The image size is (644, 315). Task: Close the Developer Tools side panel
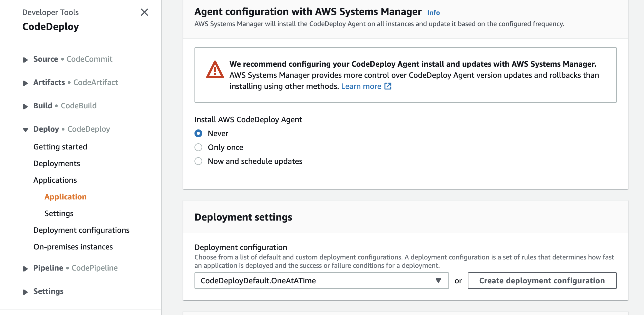[144, 12]
